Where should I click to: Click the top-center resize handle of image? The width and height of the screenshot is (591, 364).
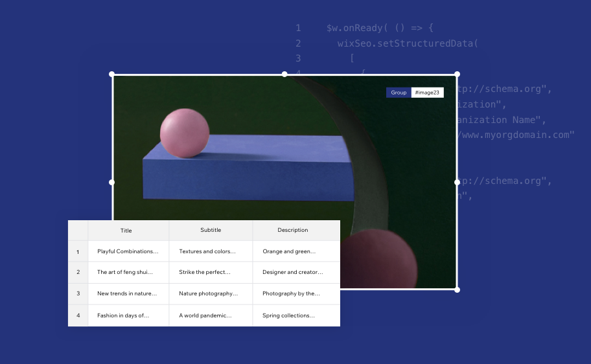[x=284, y=74]
